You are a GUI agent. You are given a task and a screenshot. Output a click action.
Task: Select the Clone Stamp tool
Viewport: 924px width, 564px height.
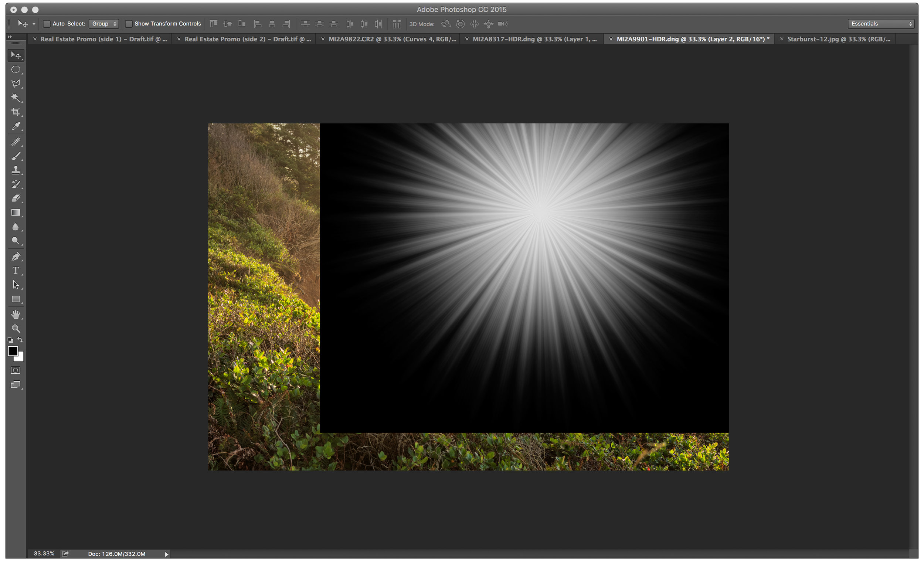point(16,170)
